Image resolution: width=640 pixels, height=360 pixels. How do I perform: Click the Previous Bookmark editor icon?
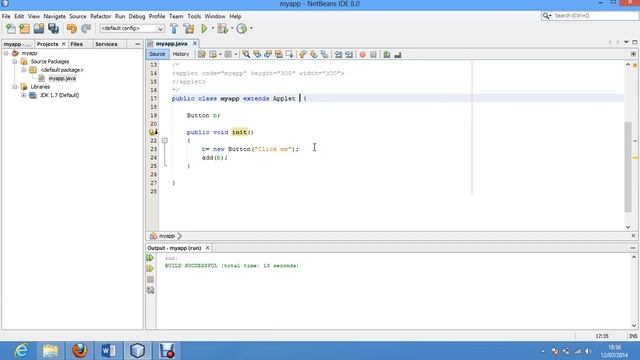(302, 54)
